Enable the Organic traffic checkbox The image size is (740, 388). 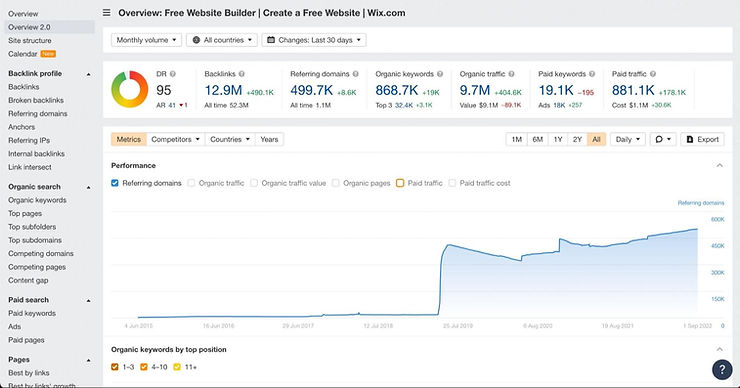pos(191,183)
